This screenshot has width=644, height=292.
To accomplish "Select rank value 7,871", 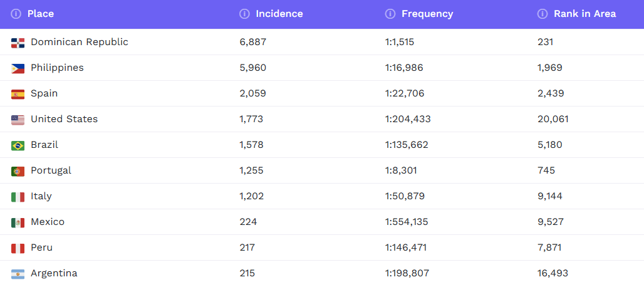I will (549, 248).
